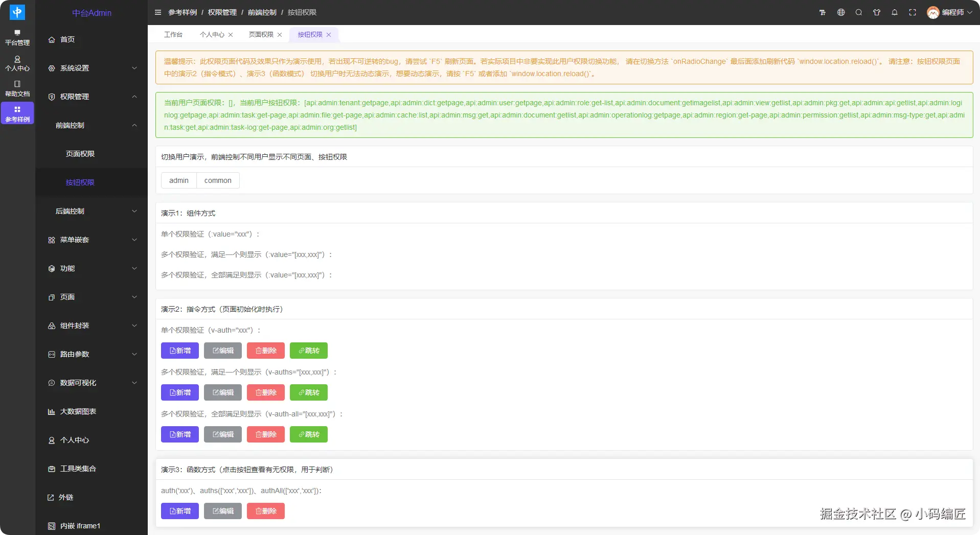Click the user avatar image
The width and height of the screenshot is (980, 535).
(x=933, y=12)
